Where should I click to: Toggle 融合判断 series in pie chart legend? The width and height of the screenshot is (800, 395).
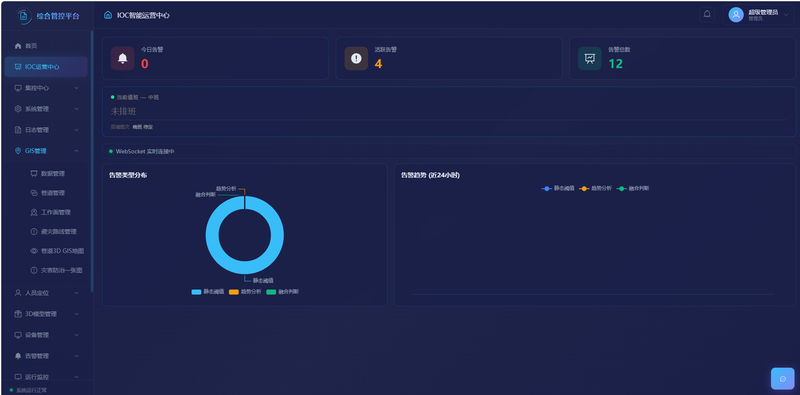coord(283,292)
